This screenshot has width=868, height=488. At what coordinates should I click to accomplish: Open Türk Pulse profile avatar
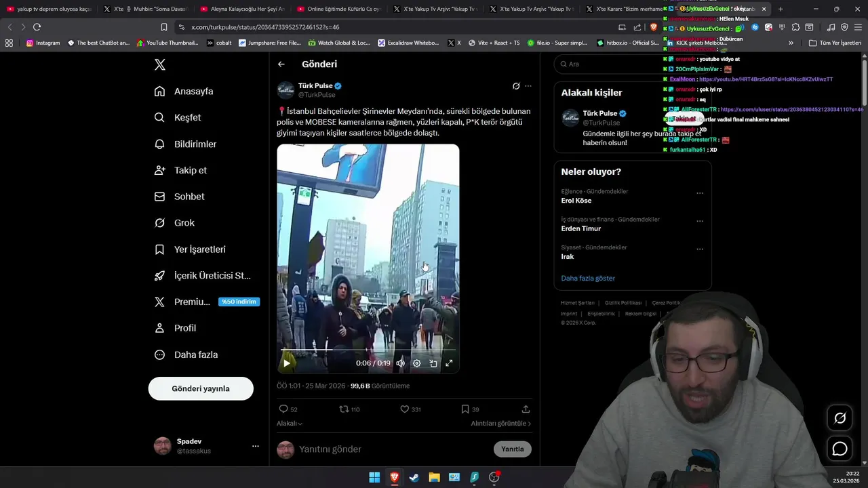tap(285, 90)
